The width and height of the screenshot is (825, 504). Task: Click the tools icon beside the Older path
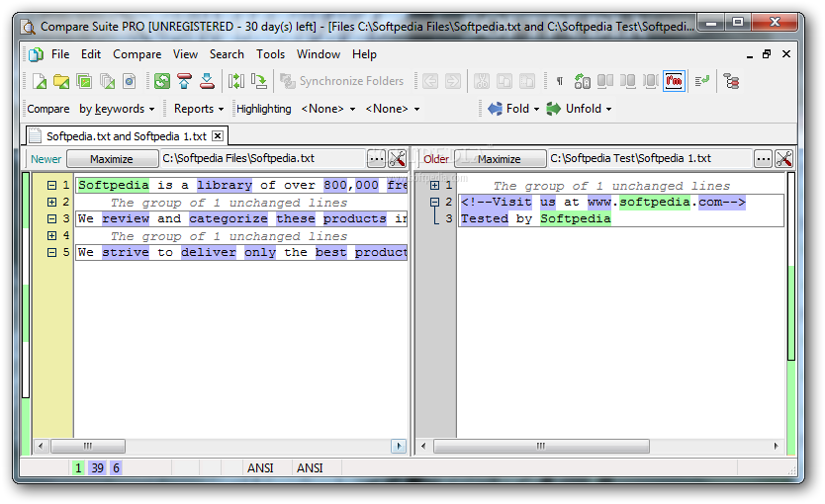click(784, 159)
